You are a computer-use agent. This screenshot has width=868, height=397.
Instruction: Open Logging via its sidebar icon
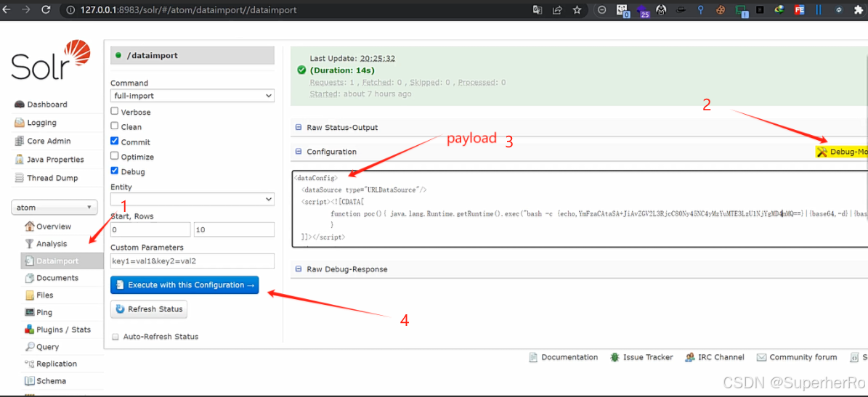tap(19, 123)
